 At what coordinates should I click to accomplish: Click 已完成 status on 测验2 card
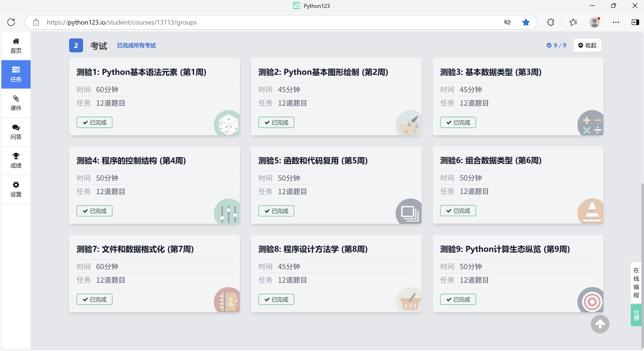[276, 122]
